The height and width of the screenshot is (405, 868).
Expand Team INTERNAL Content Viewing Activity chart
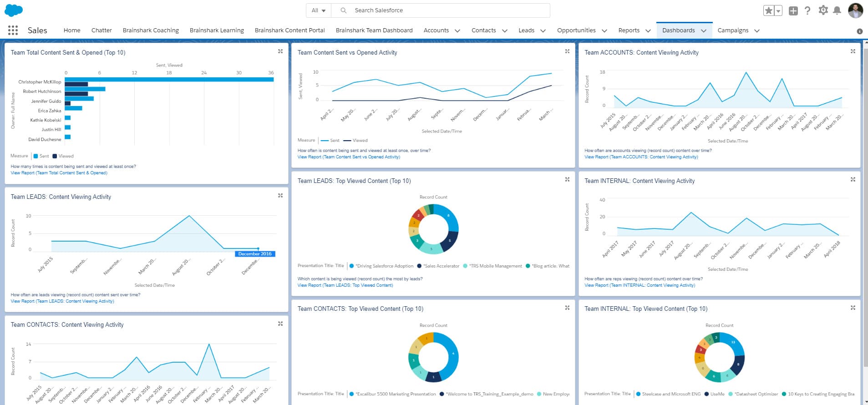coord(853,180)
